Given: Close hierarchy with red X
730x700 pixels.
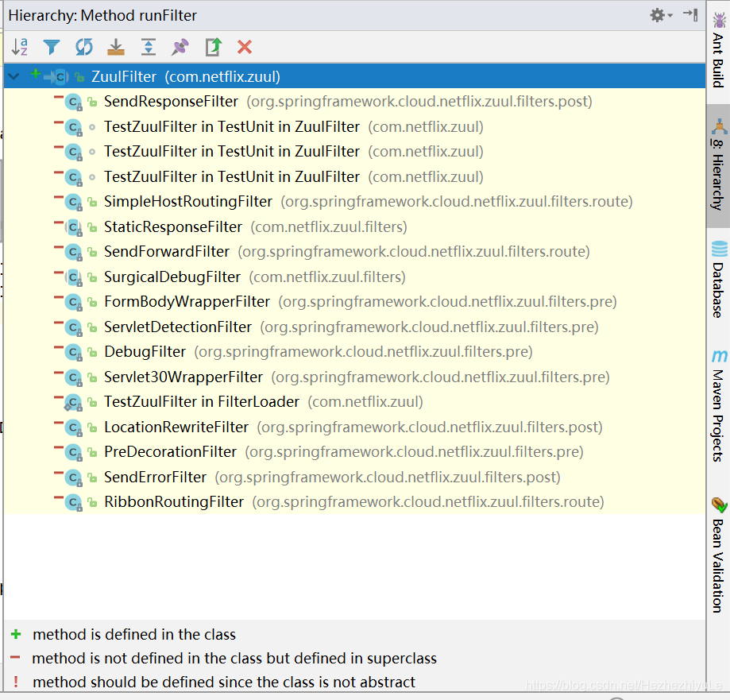Looking at the screenshot, I should [245, 47].
